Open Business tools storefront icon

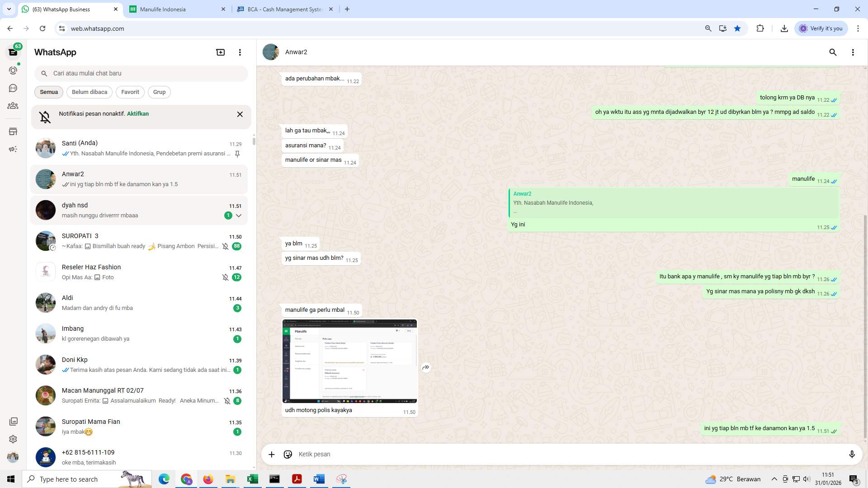tap(13, 131)
